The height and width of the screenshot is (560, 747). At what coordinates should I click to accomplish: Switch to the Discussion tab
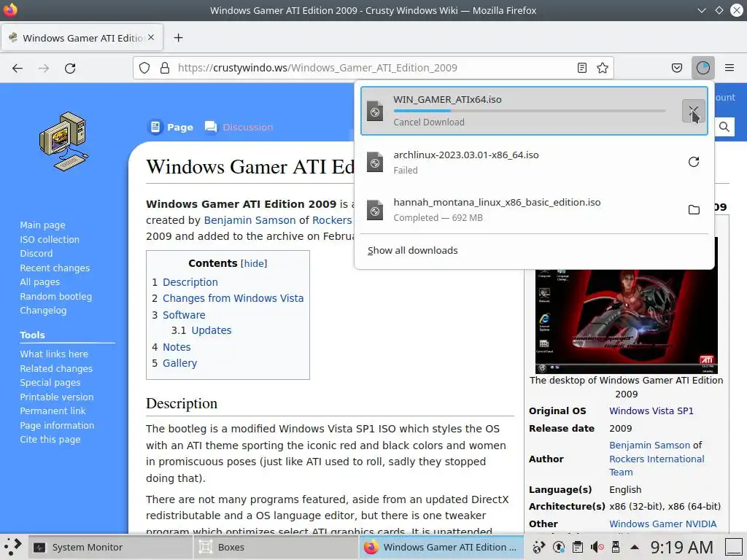click(x=239, y=127)
